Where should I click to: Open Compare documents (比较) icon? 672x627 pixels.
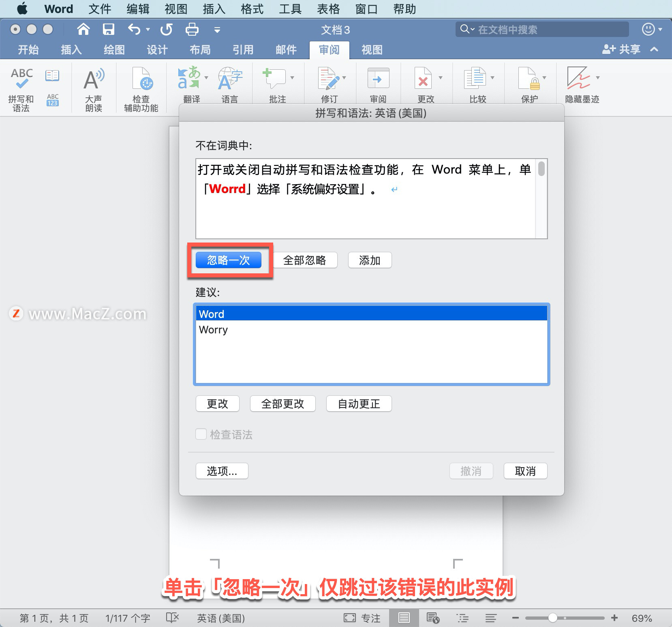[475, 78]
